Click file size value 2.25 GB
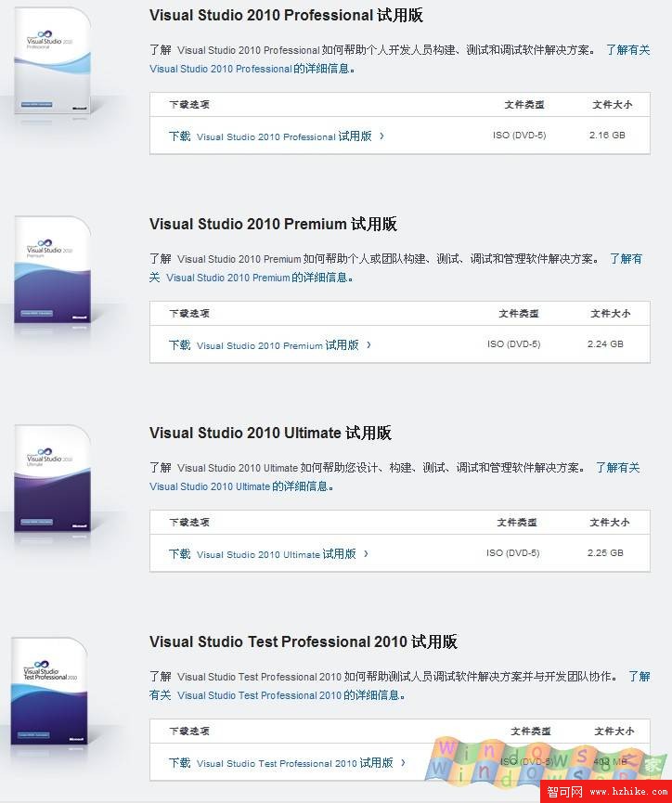The width and height of the screenshot is (672, 803). [605, 553]
